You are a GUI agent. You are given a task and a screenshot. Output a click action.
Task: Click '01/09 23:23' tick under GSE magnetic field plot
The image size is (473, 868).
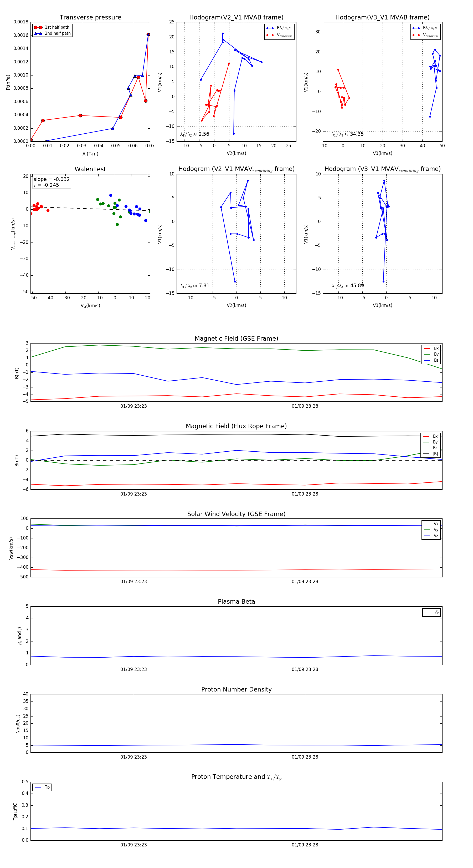point(134,406)
